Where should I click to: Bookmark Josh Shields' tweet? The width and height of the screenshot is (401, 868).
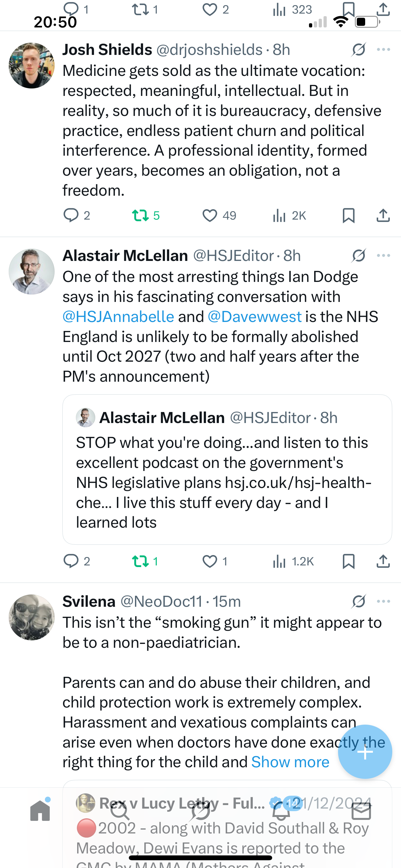(348, 216)
